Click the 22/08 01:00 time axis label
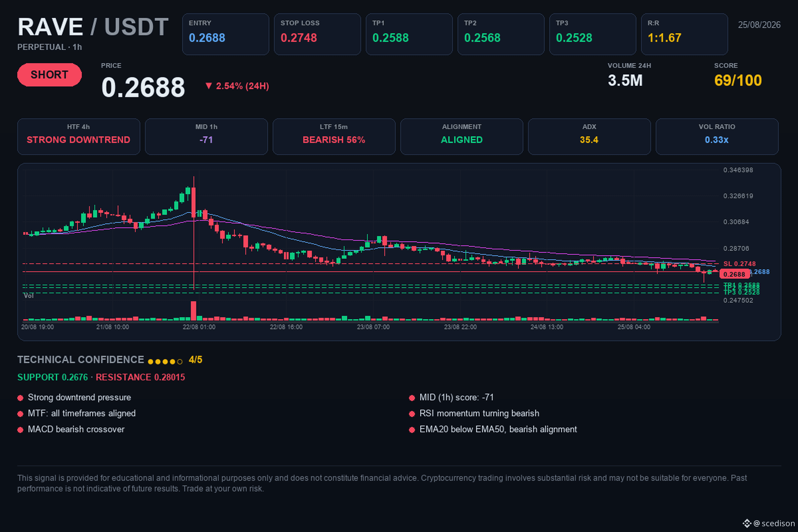 [x=199, y=327]
